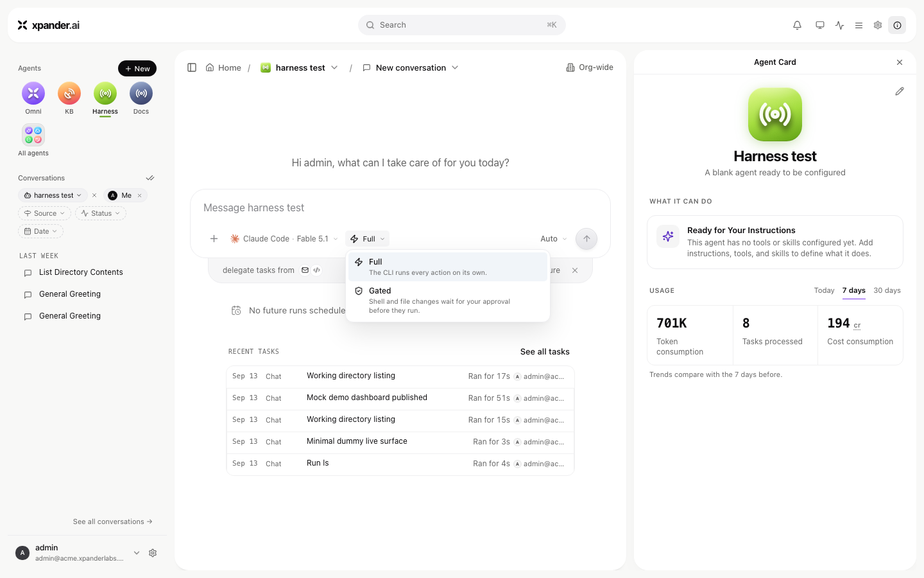
Task: Create a New agent
Action: tap(137, 69)
